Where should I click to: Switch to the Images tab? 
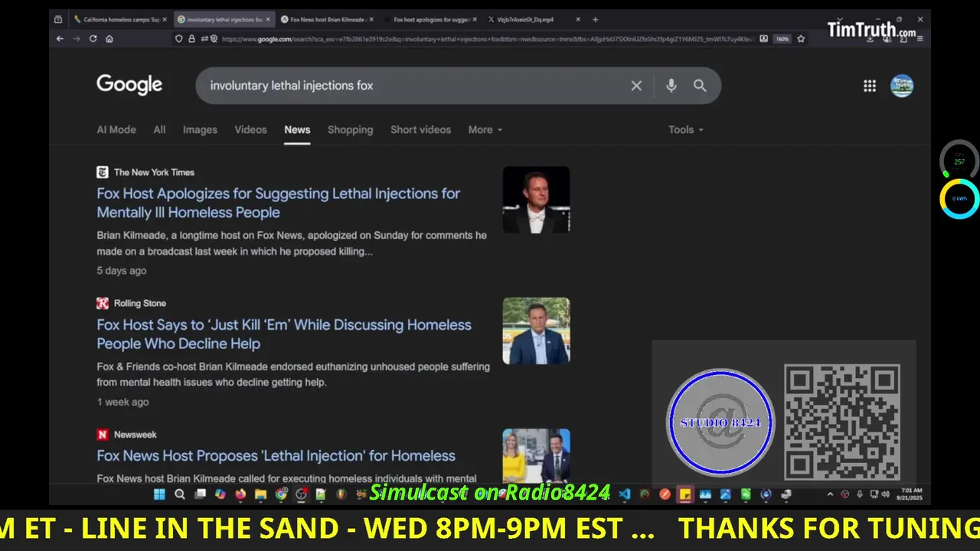coord(200,129)
